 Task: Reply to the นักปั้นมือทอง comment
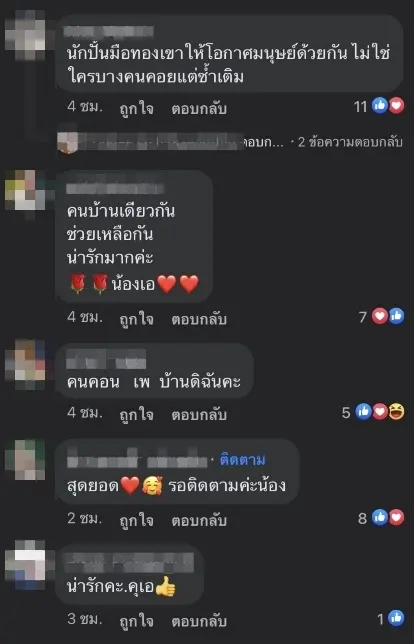point(199,108)
